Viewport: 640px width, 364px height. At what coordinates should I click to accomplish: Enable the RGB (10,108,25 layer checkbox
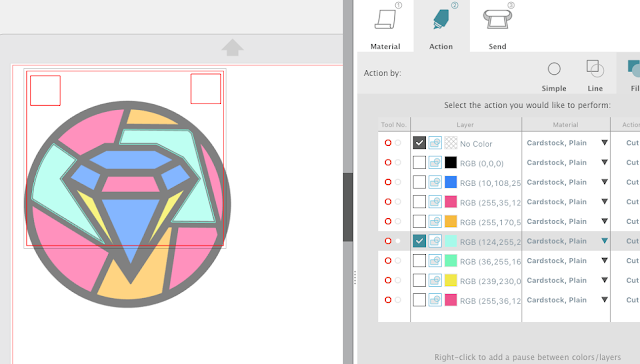[x=419, y=182]
